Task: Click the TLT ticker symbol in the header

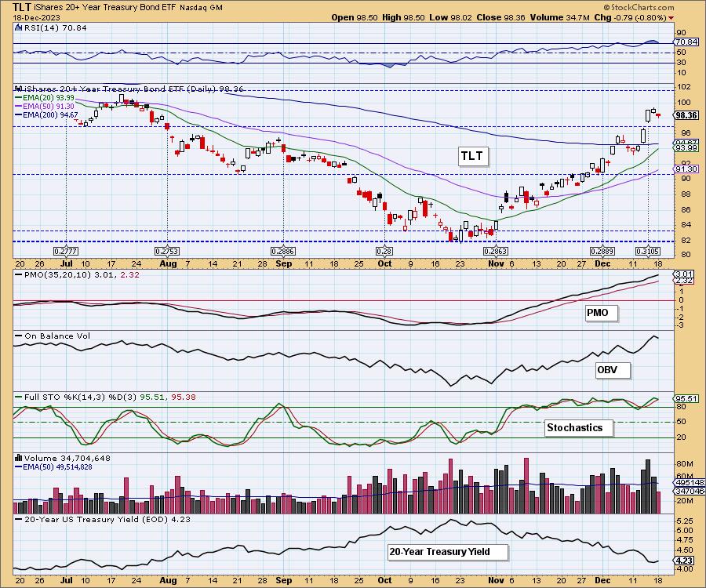Action: [x=22, y=7]
